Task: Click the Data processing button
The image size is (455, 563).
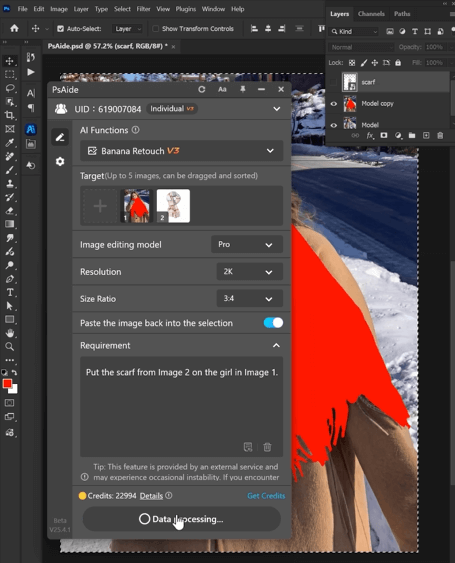Action: [x=181, y=519]
